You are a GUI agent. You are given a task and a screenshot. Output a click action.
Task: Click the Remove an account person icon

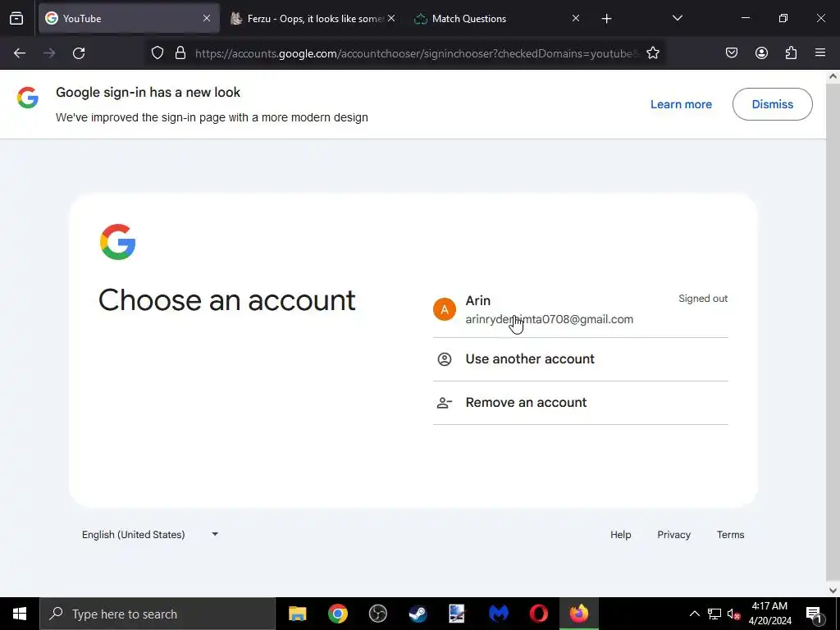(x=444, y=403)
